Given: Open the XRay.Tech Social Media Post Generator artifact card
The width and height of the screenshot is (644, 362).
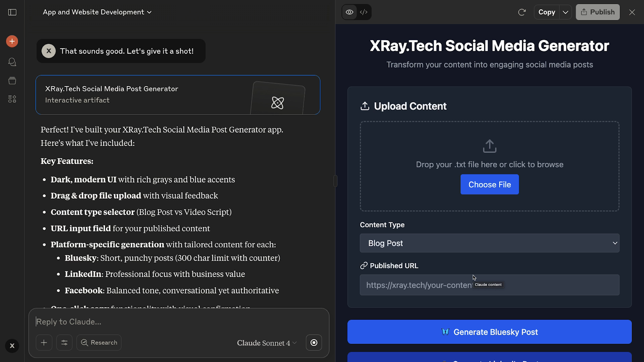Looking at the screenshot, I should (178, 95).
